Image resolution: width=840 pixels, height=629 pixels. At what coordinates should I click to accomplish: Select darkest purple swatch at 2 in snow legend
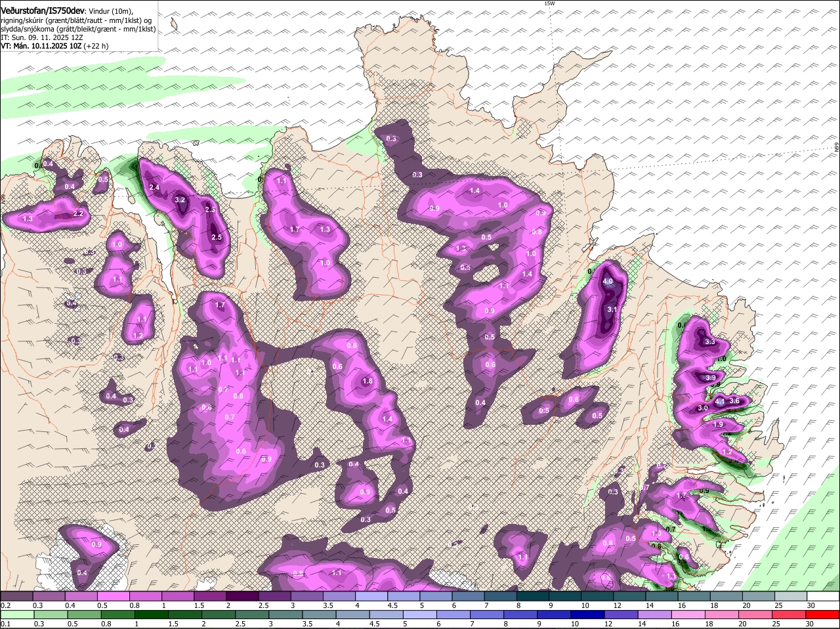(x=242, y=597)
